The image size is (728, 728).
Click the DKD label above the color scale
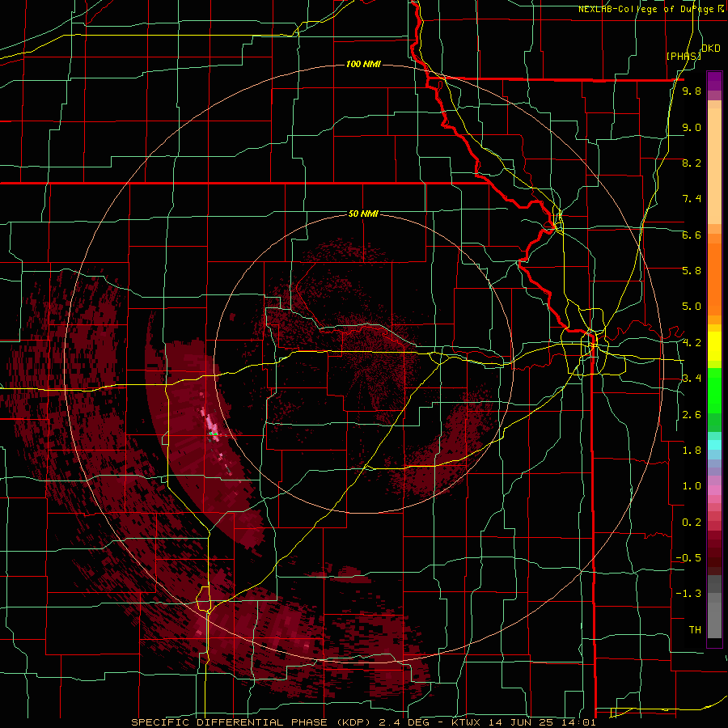pos(710,49)
